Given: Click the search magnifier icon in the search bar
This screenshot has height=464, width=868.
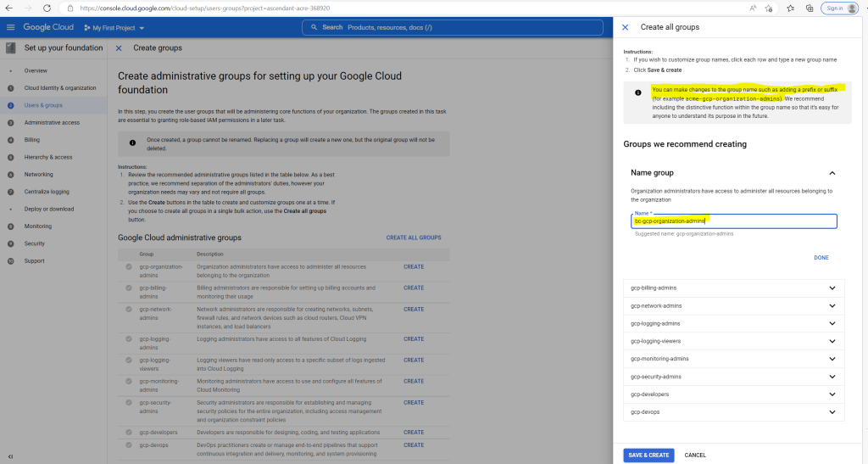Looking at the screenshot, I should point(314,27).
